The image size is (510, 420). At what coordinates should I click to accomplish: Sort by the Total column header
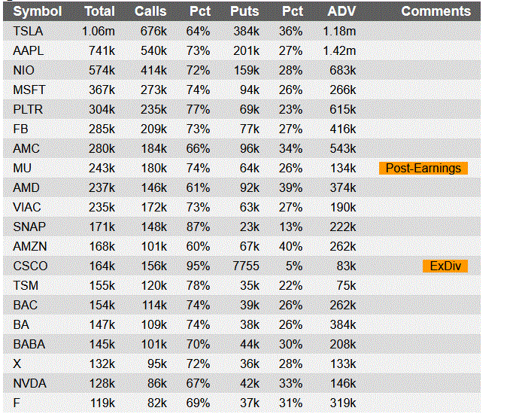point(99,11)
